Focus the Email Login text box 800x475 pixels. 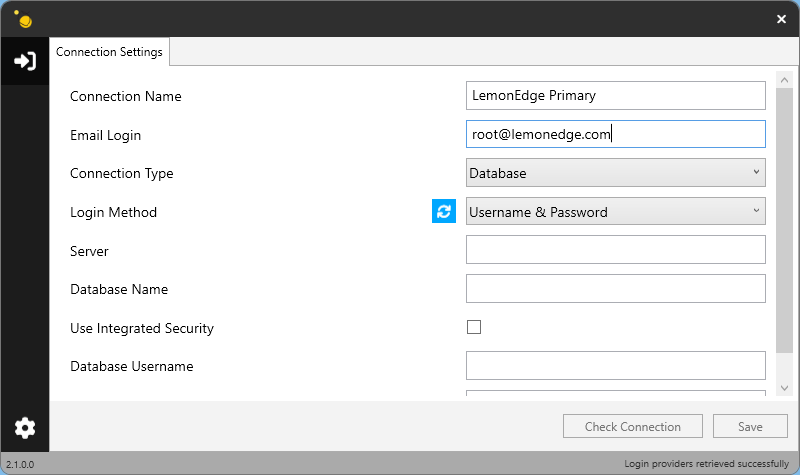click(x=615, y=134)
